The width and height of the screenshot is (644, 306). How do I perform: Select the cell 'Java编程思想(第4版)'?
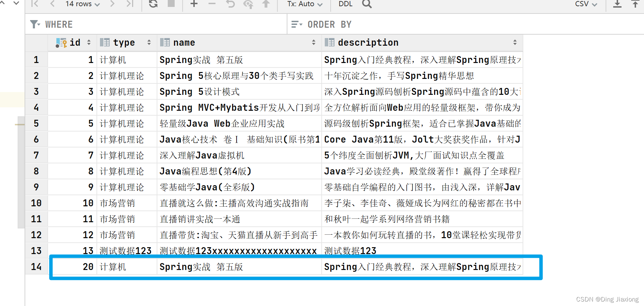tap(239, 171)
